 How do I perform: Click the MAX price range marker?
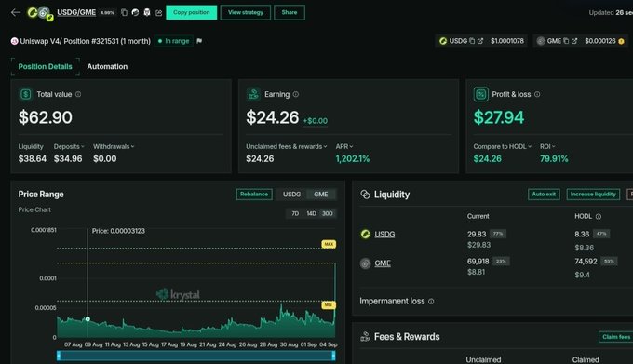pyautogui.click(x=329, y=244)
